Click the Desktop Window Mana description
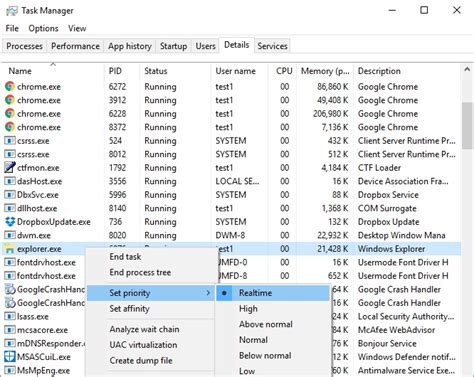The height and width of the screenshot is (377, 474). click(x=402, y=235)
